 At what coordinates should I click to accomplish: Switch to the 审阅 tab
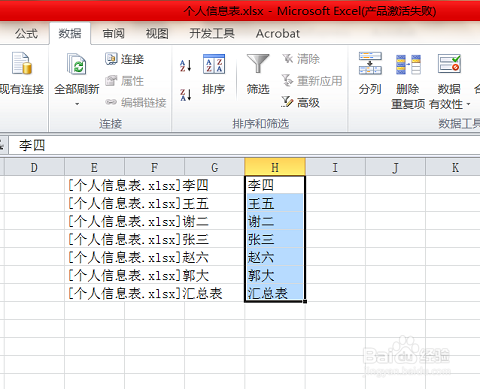(x=114, y=34)
